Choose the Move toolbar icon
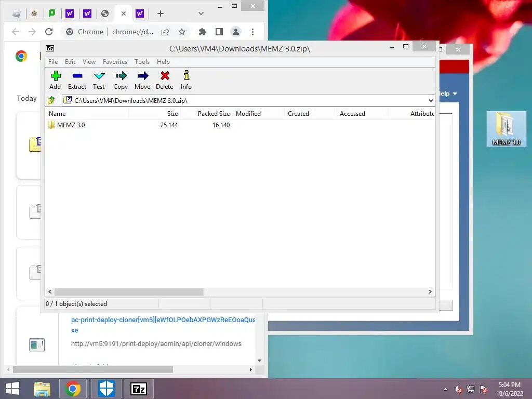Screen dimensions: 532x399 (142, 81)
